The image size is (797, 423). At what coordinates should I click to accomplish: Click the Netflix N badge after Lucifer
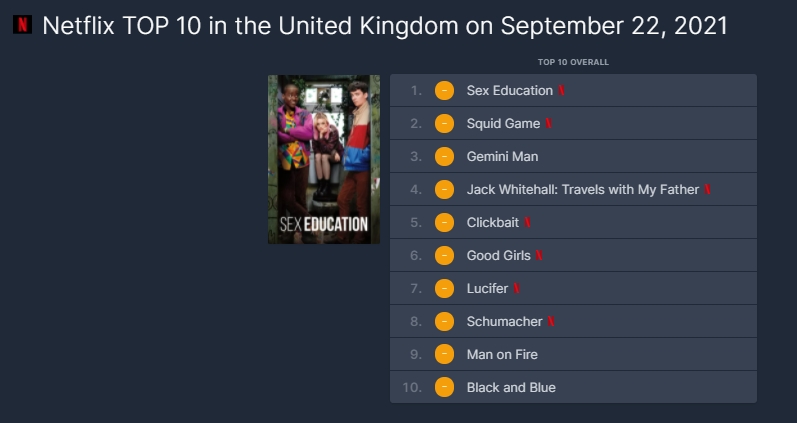point(516,288)
